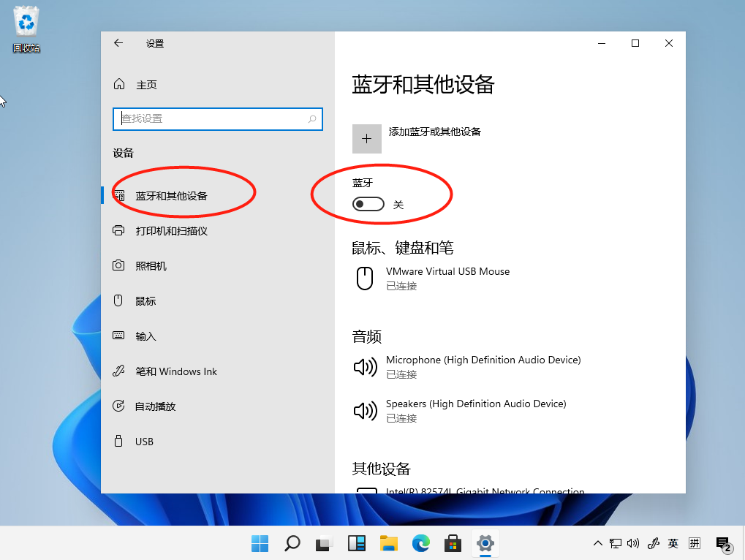
Task: Click the search magnifier in the settings box
Action: 312,119
